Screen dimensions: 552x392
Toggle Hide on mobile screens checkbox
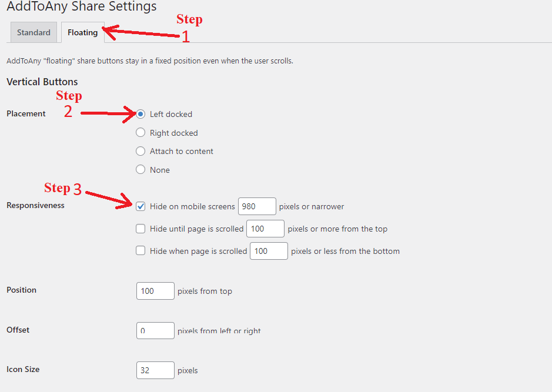point(140,206)
